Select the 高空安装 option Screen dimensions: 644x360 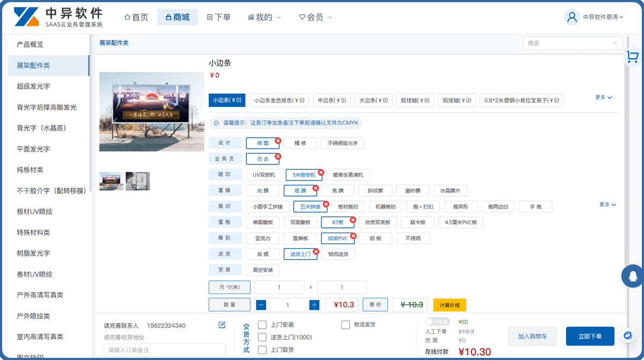coord(263,270)
